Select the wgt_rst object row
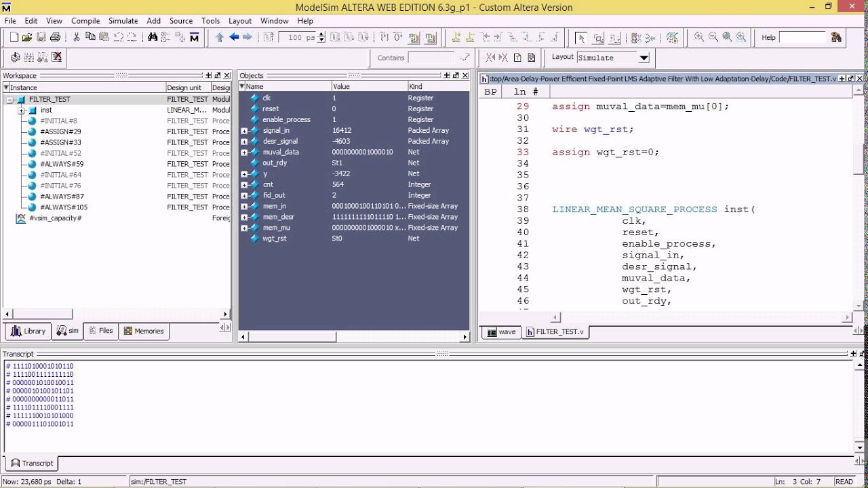Image resolution: width=868 pixels, height=488 pixels. [353, 239]
